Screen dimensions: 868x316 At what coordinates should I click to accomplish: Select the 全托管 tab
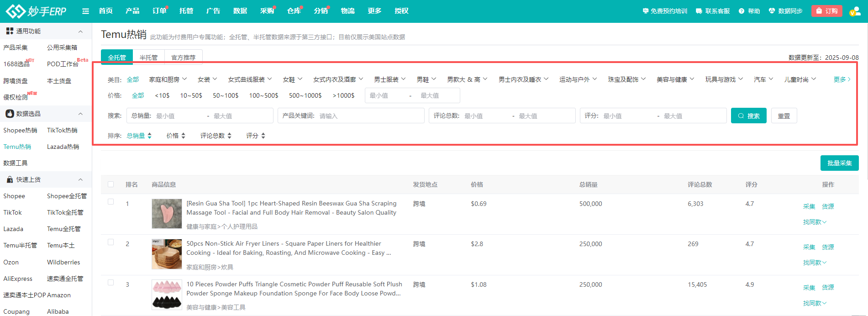(x=117, y=57)
